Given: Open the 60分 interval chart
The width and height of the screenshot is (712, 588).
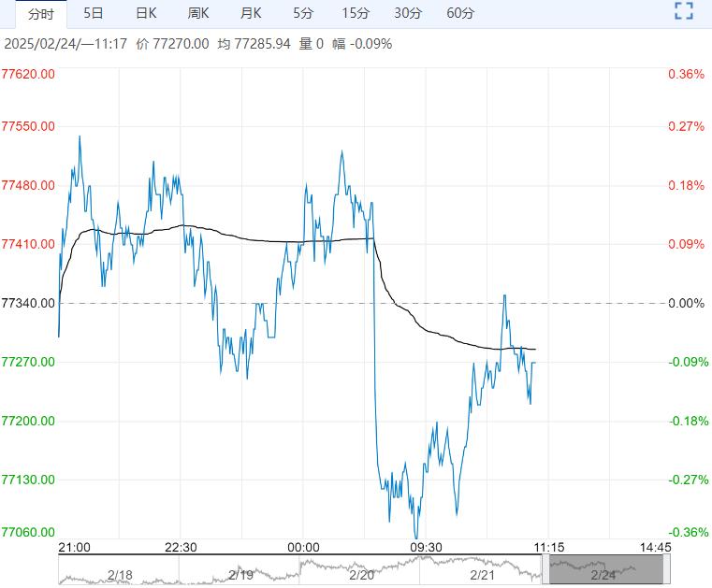Looking at the screenshot, I should point(460,13).
